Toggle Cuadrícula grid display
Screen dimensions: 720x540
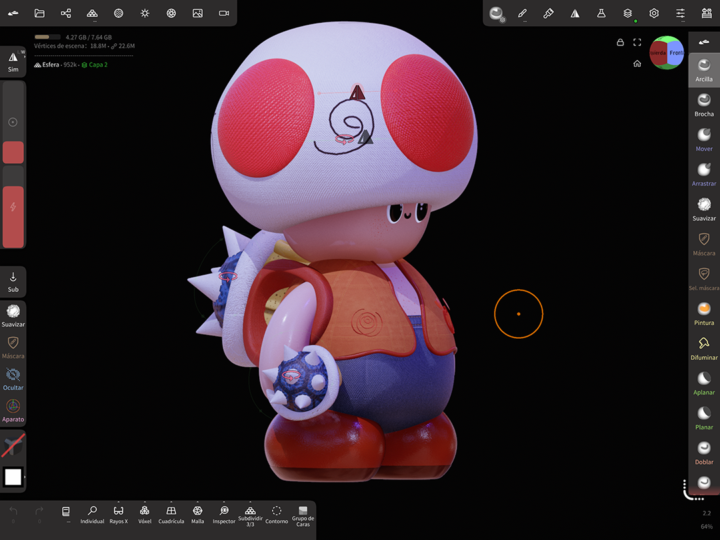[171, 514]
